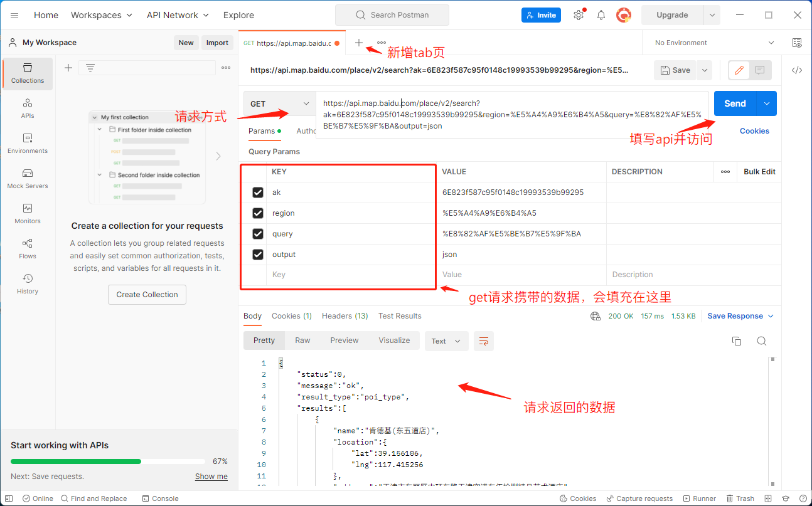This screenshot has height=506, width=812.
Task: Open the code snippet panel icon
Action: [797, 70]
